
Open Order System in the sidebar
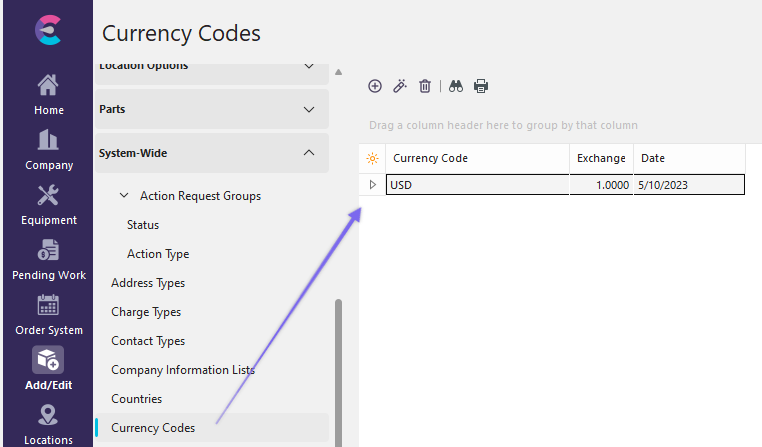(x=48, y=315)
